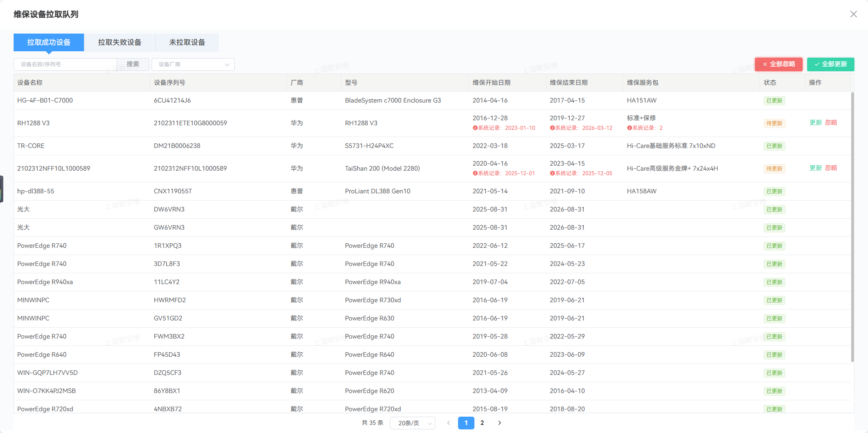Click the service pack Hi-Care基础服务标准 7x10xND
Image resolution: width=868 pixels, height=433 pixels.
click(x=671, y=146)
